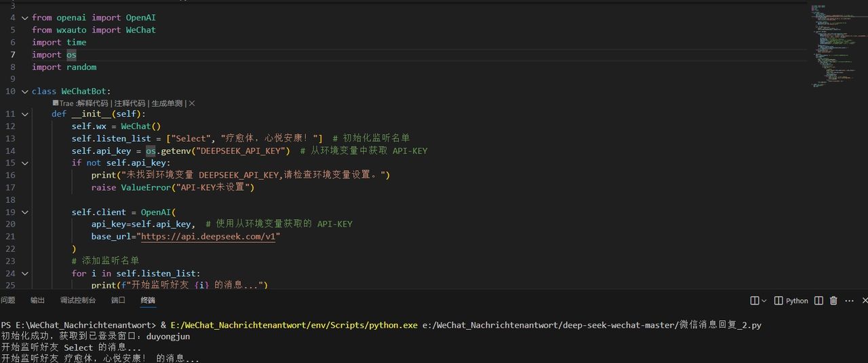Fold the WeChatBot class at line 10
The width and height of the screenshot is (868, 363).
[25, 91]
